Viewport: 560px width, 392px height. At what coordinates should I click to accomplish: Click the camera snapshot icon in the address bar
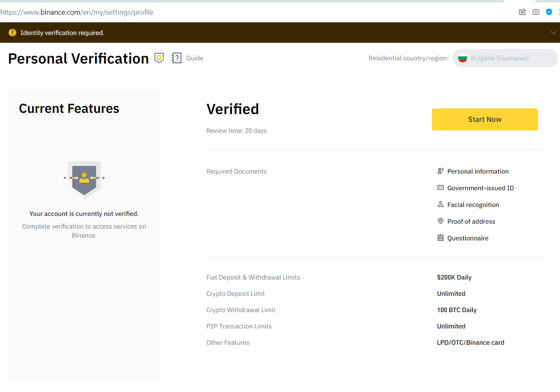[536, 12]
